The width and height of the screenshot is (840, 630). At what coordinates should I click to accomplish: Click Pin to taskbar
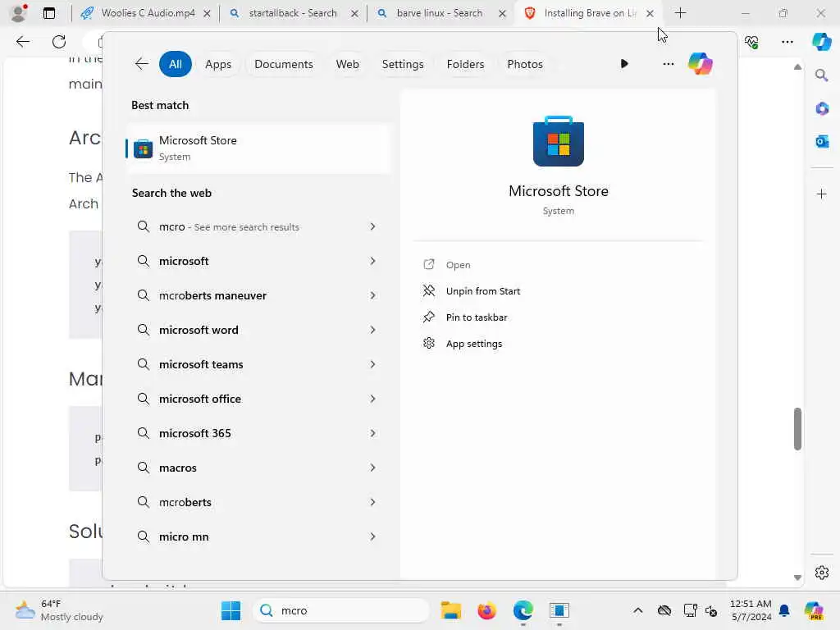(477, 317)
